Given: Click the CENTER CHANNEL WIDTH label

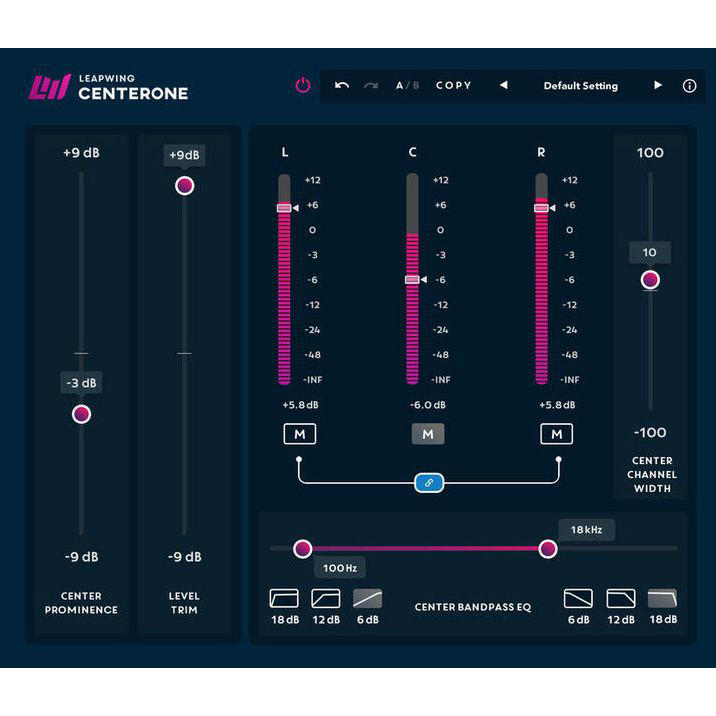Looking at the screenshot, I should [652, 474].
